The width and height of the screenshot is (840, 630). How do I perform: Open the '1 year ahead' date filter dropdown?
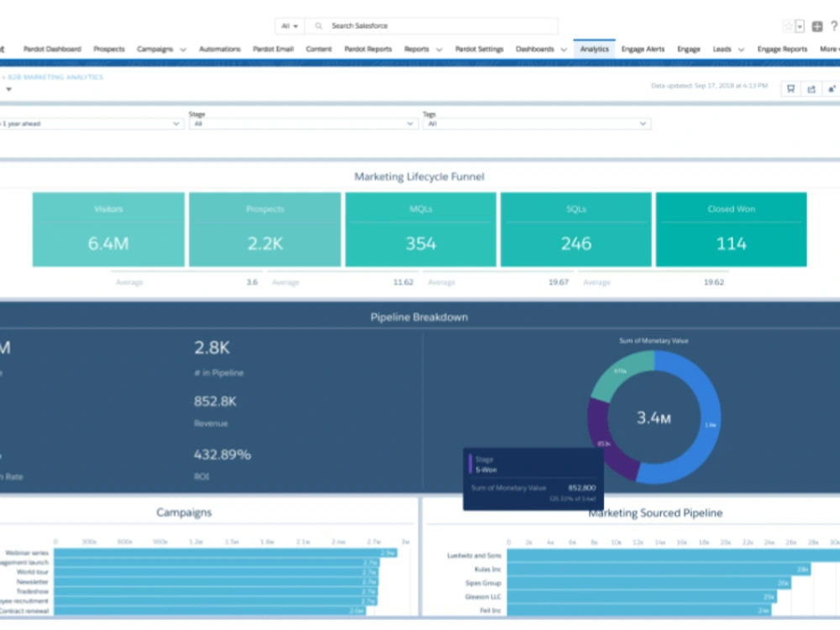(91, 123)
